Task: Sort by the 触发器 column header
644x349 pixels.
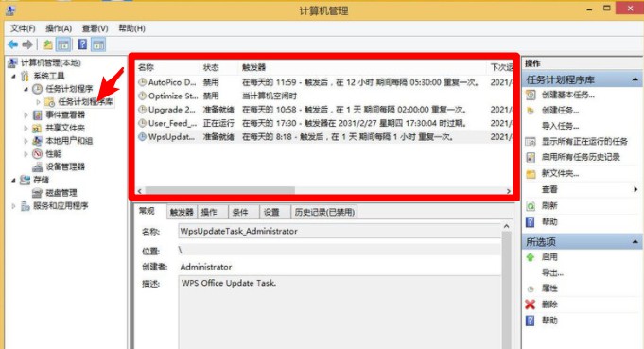Action: 362,67
